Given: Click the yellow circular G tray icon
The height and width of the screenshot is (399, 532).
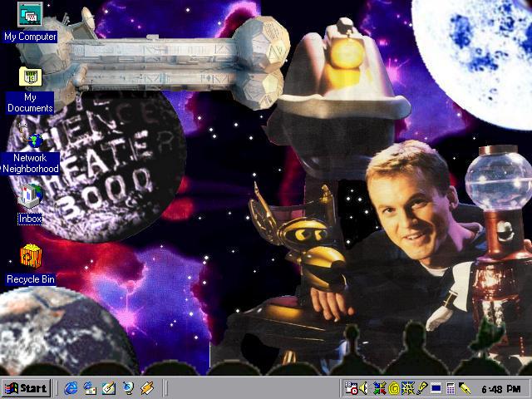Looking at the screenshot, I should coord(393,388).
